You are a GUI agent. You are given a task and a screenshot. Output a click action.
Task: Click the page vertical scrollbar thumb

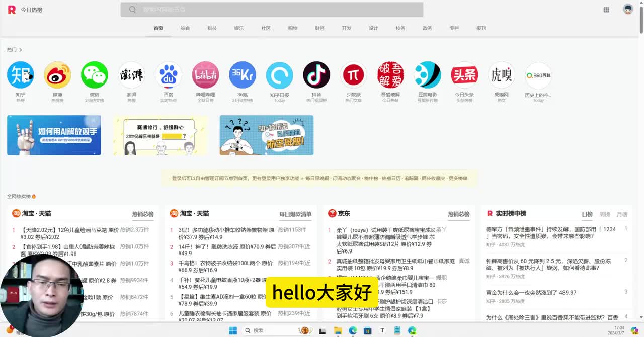click(641, 19)
